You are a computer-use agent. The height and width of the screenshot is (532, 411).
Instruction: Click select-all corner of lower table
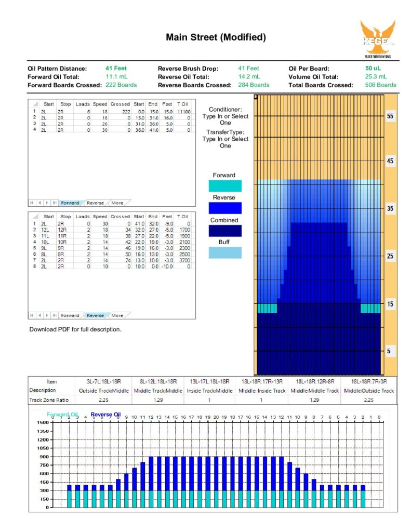[35, 216]
